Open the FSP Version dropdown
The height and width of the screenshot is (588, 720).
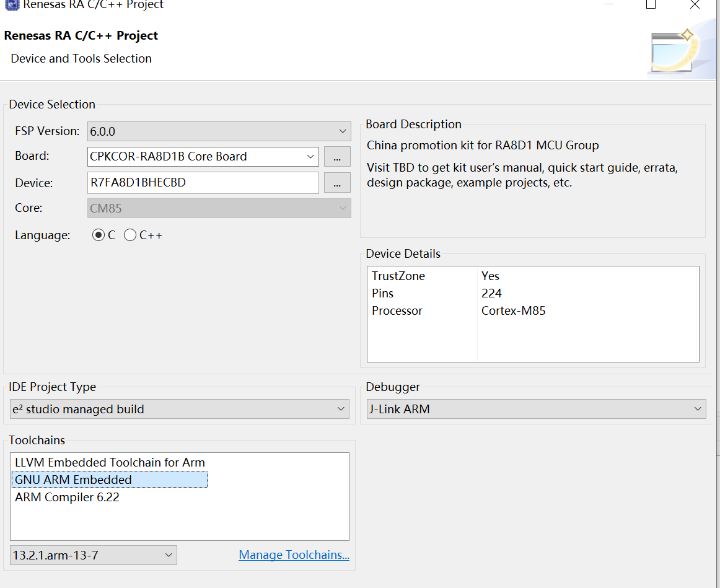[219, 131]
